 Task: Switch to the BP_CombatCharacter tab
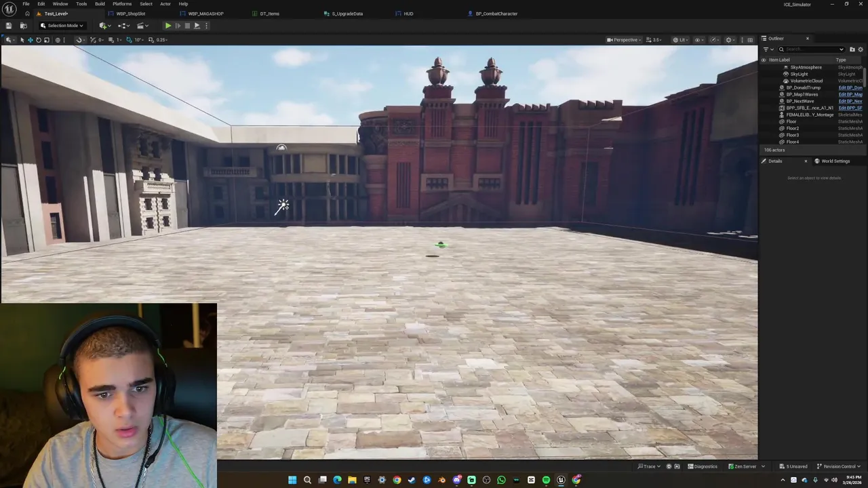click(496, 14)
